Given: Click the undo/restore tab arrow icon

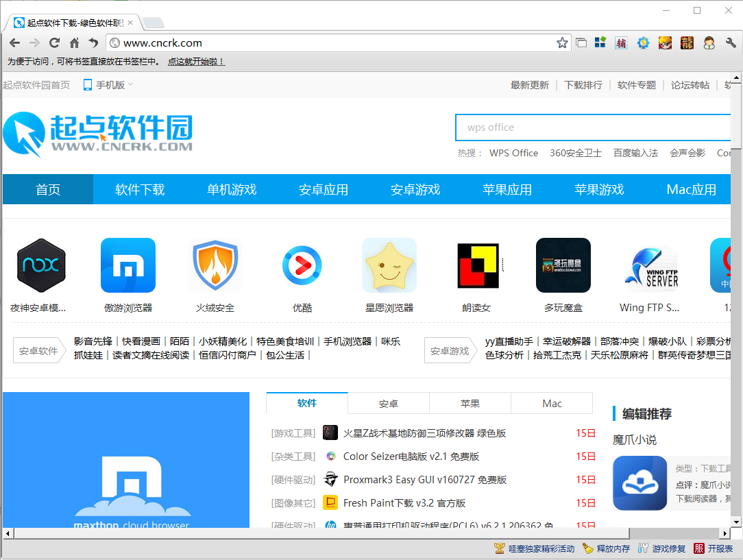Looking at the screenshot, I should point(93,43).
